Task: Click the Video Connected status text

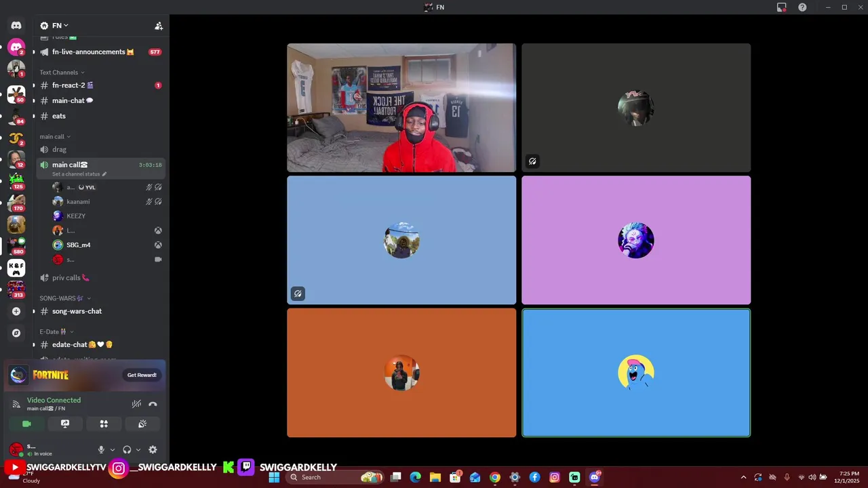Action: (54, 401)
